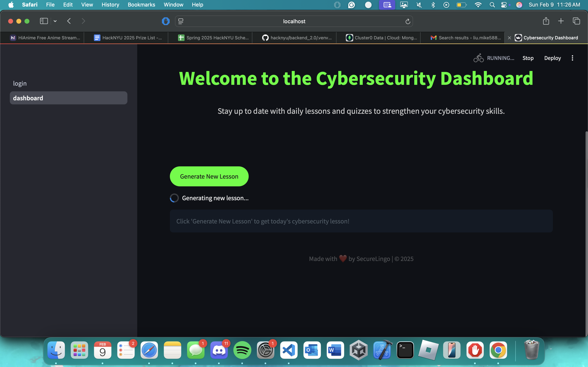
Task: Open the Streamlit three-dot main menu
Action: [x=572, y=58]
